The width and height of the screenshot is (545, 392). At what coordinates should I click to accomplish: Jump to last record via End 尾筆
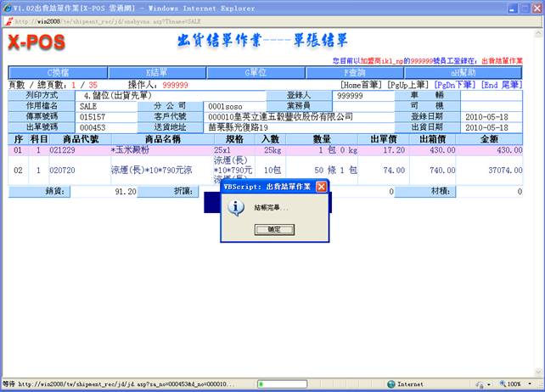pos(501,85)
